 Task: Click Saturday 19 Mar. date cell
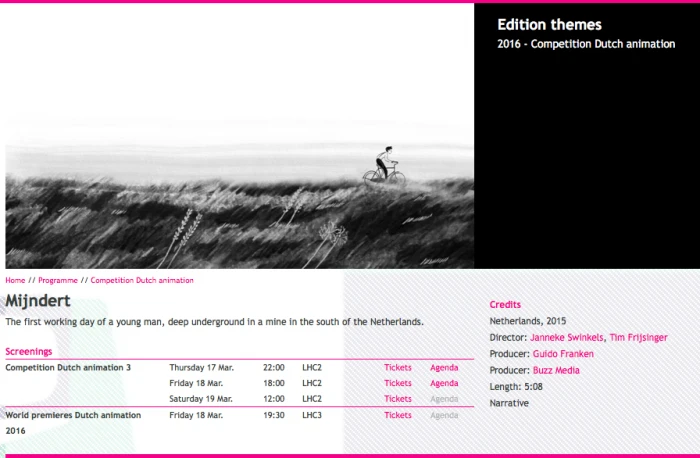pos(201,399)
